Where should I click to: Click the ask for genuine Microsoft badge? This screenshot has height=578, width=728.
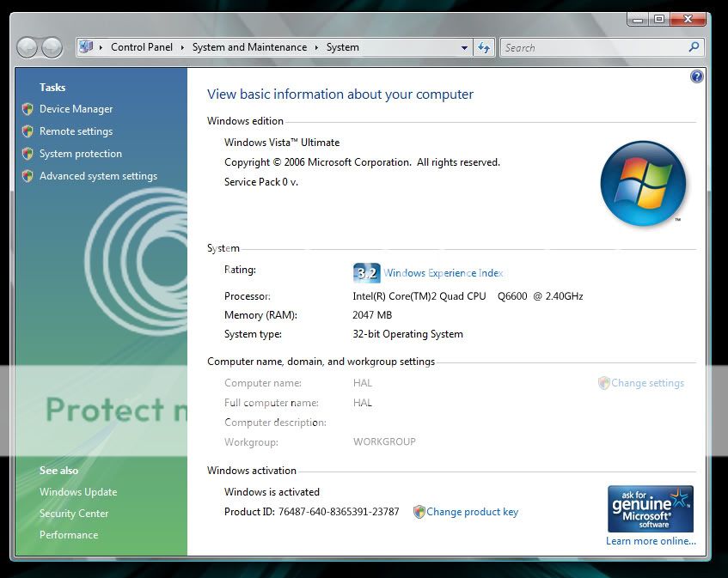point(650,509)
